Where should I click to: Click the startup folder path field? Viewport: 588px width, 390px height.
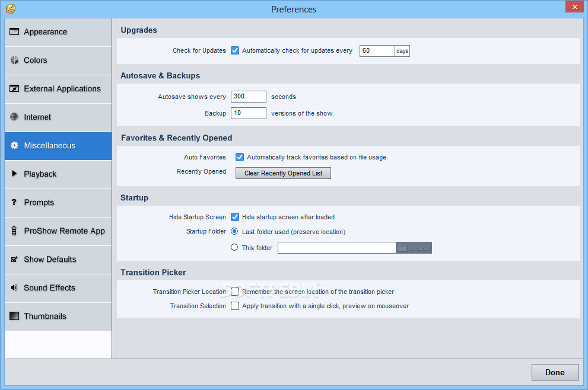coord(337,248)
